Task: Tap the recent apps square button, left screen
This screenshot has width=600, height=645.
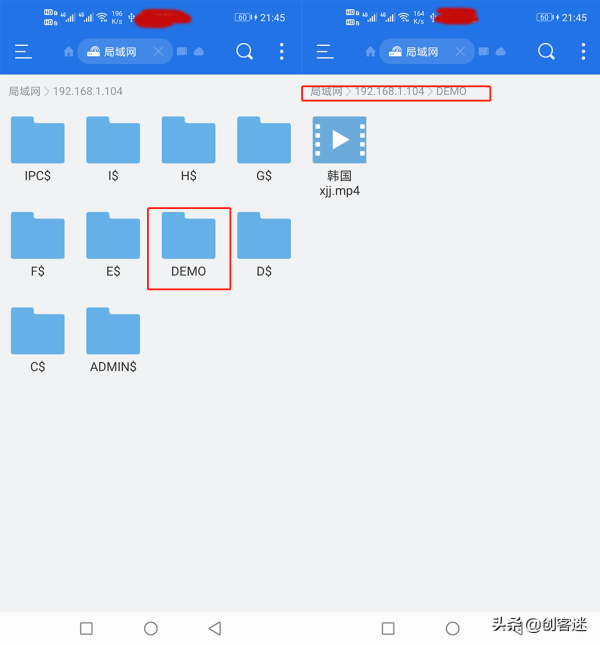Action: [86, 628]
